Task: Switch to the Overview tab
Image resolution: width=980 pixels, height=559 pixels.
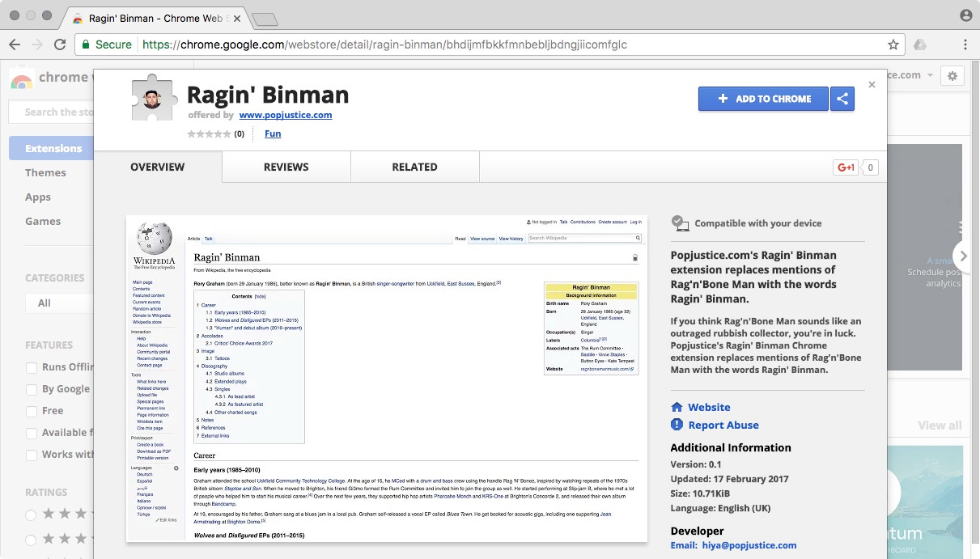Action: click(158, 167)
